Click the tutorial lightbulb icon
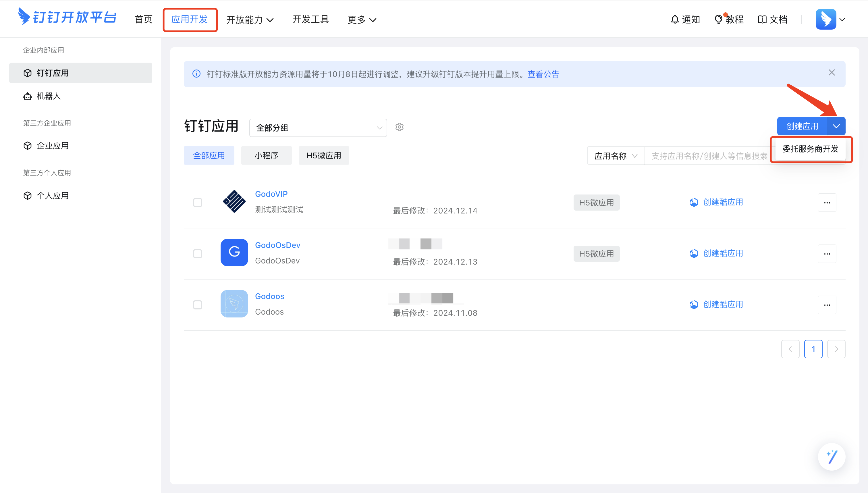Screen dimensions: 868x493 (718, 20)
